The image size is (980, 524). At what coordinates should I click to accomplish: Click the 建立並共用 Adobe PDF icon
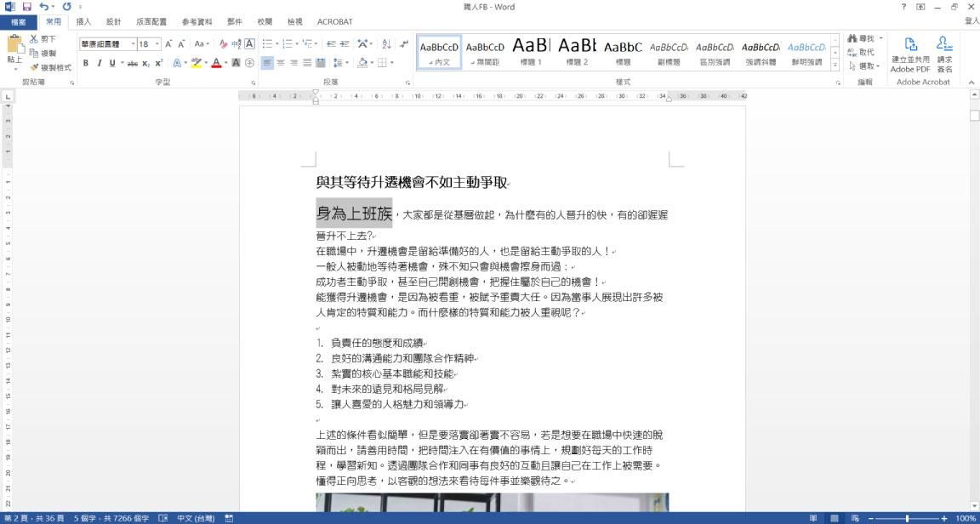[x=910, y=53]
